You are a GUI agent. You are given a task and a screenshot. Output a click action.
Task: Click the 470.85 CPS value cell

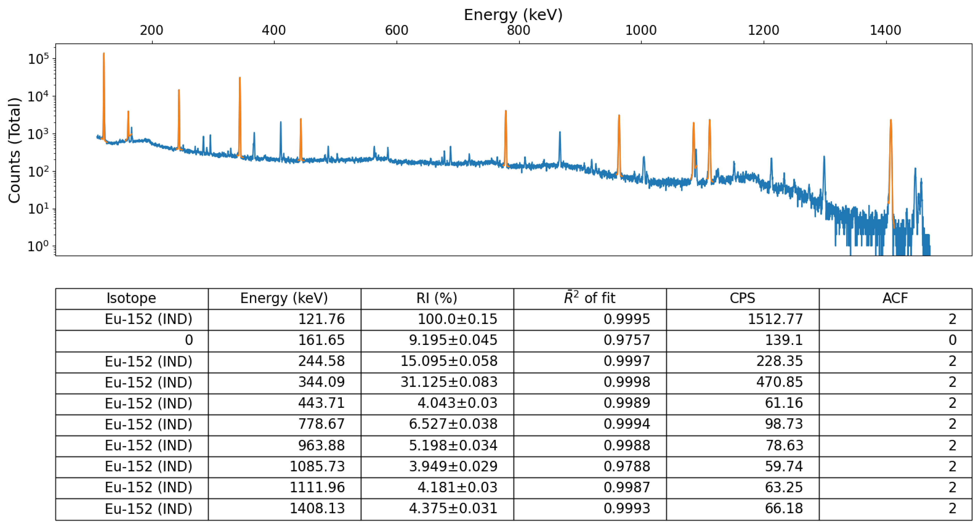pyautogui.click(x=779, y=382)
